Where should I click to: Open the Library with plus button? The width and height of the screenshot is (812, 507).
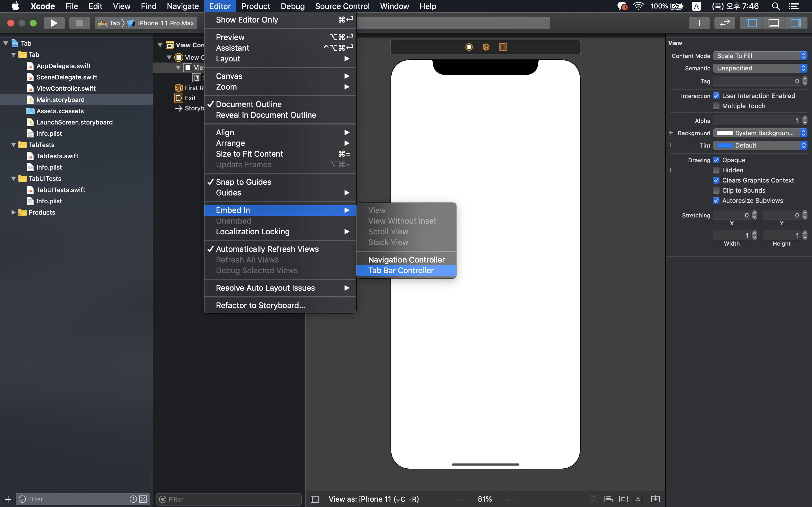pyautogui.click(x=699, y=23)
